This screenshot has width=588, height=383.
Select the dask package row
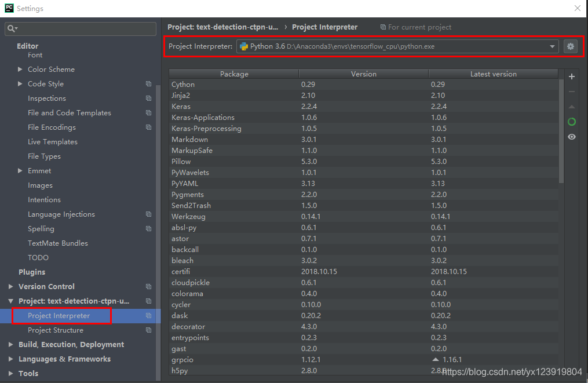click(x=364, y=315)
